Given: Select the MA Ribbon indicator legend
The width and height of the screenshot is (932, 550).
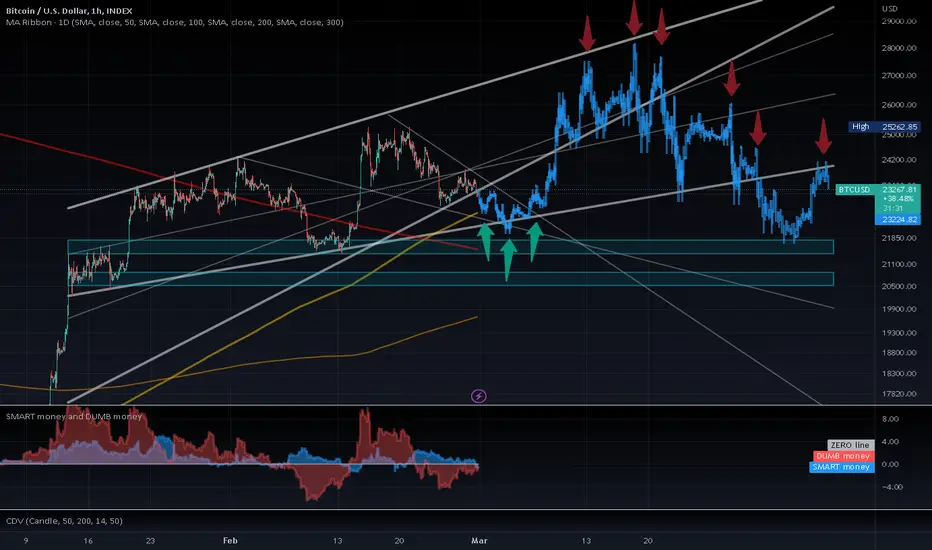Looking at the screenshot, I should pos(175,23).
